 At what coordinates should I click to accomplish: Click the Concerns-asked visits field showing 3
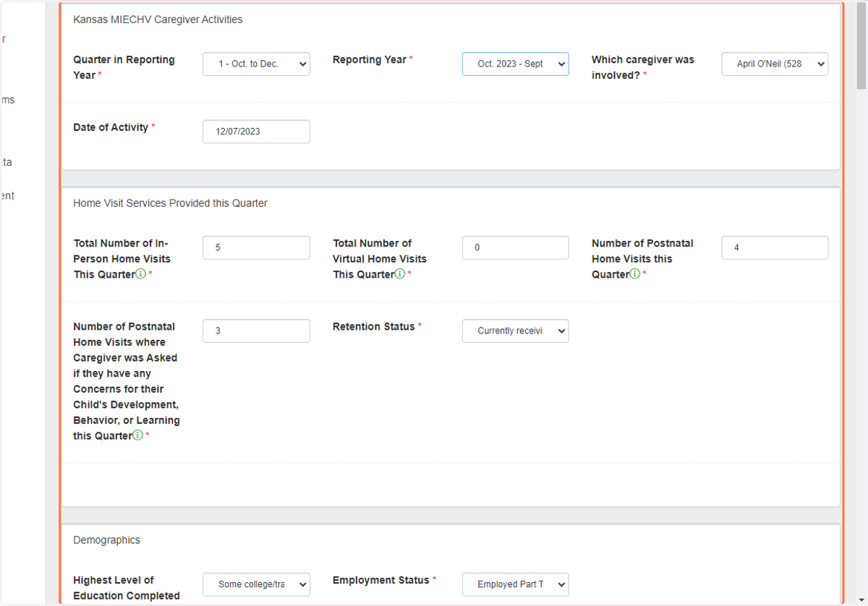point(256,330)
